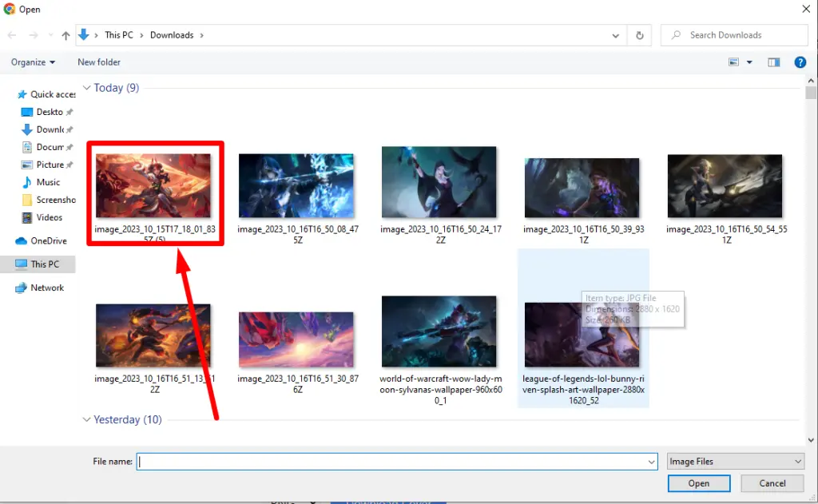Open the address bar history dropdown
The height and width of the screenshot is (504, 818).
point(616,35)
